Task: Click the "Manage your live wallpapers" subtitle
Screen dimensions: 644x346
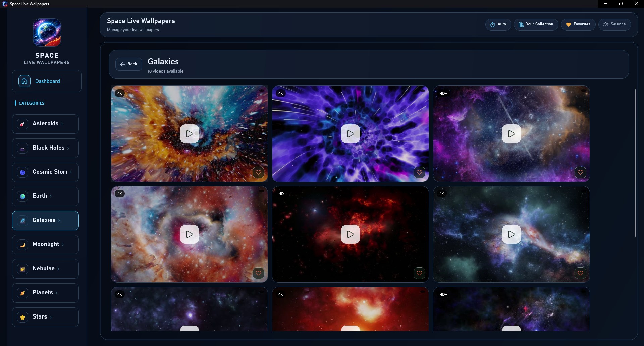Action: pyautogui.click(x=133, y=30)
